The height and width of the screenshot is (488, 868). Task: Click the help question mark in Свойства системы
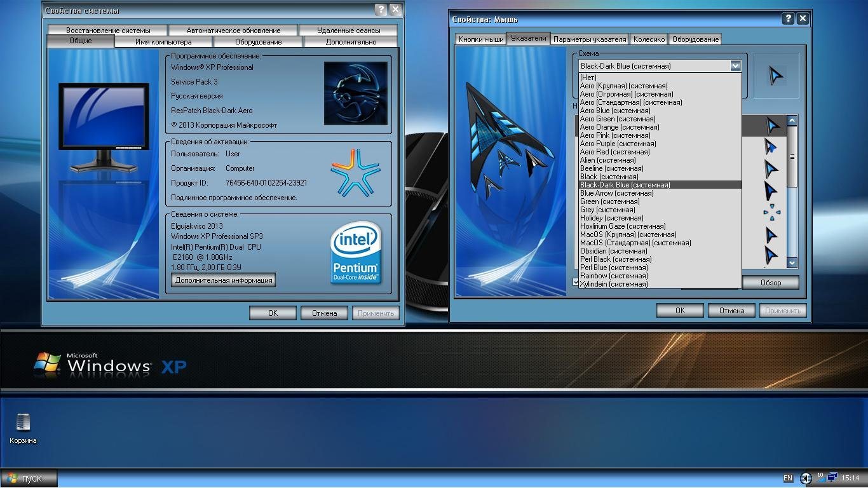[381, 10]
